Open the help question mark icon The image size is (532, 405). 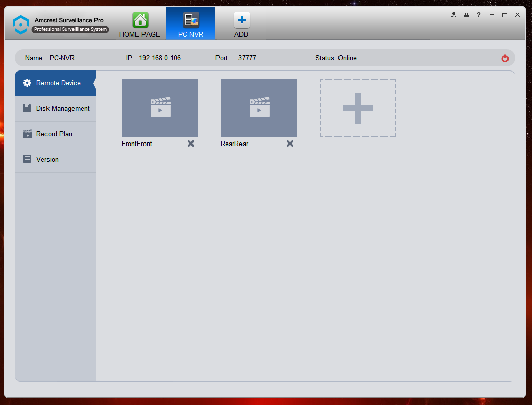pyautogui.click(x=479, y=15)
